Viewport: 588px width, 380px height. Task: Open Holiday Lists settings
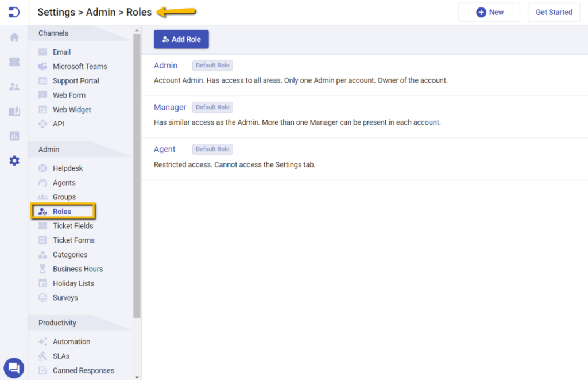tap(73, 283)
